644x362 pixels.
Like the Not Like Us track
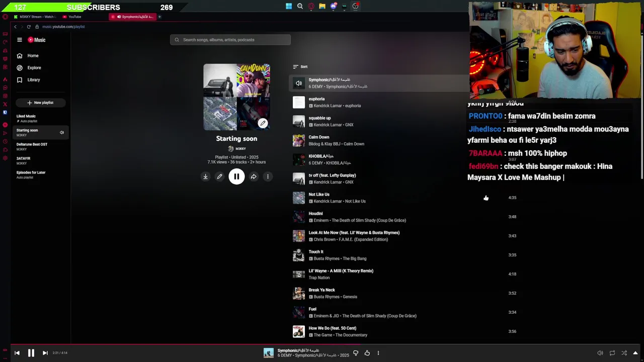[486, 198]
